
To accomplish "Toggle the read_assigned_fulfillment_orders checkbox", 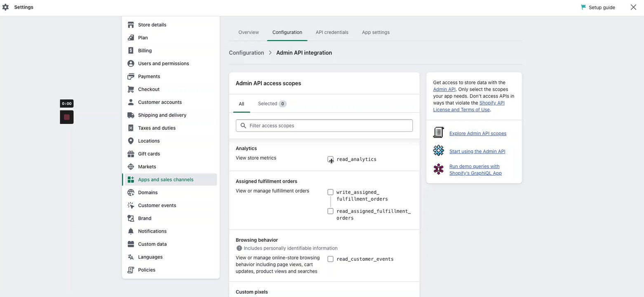I will click(x=330, y=211).
